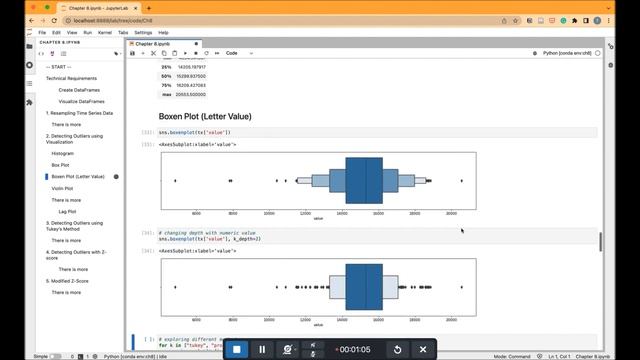Interrupt the kernel with stop icon
Viewport: 640px width, 360px height.
pos(196,53)
